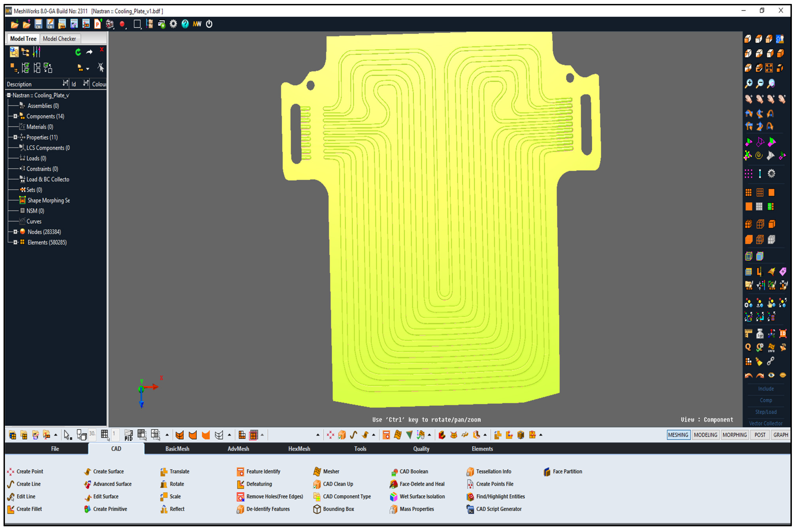
Task: Expand the Nodes (283384) tree node
Action: [x=15, y=232]
